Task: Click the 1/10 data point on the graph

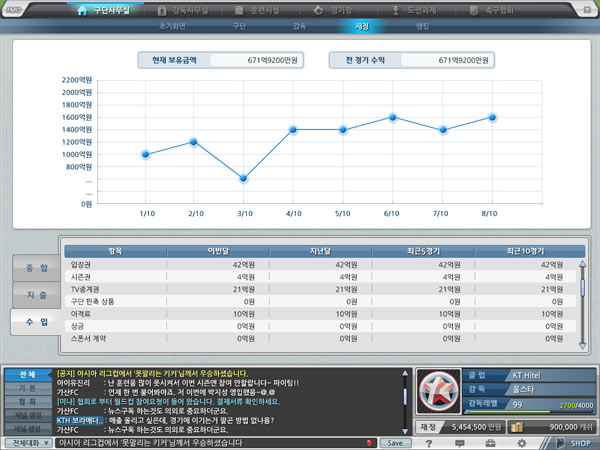Action: 145,155
